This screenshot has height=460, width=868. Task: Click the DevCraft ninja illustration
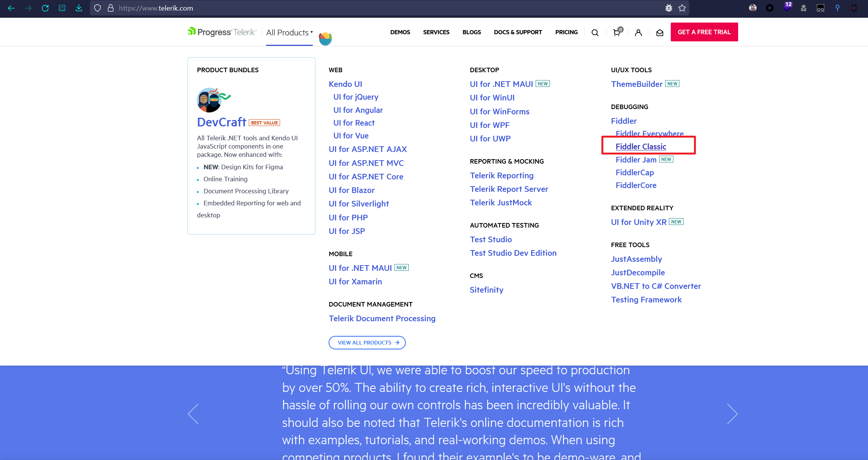[214, 100]
